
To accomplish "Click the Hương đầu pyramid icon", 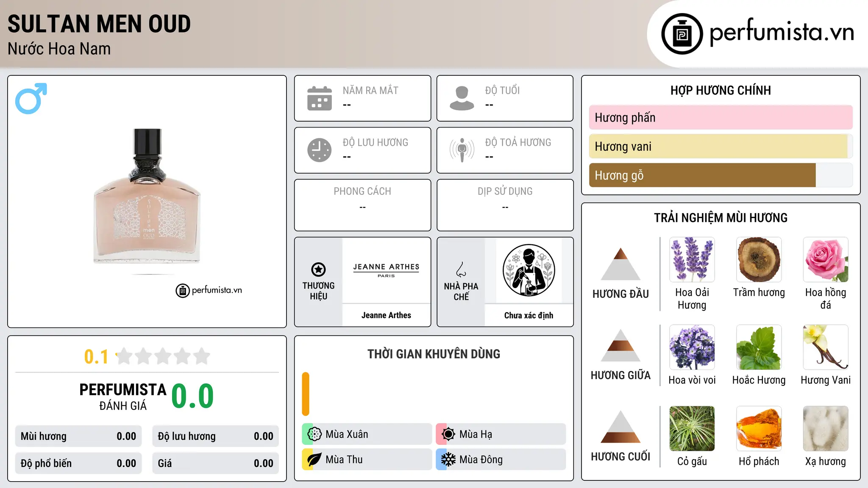I will coord(620,263).
